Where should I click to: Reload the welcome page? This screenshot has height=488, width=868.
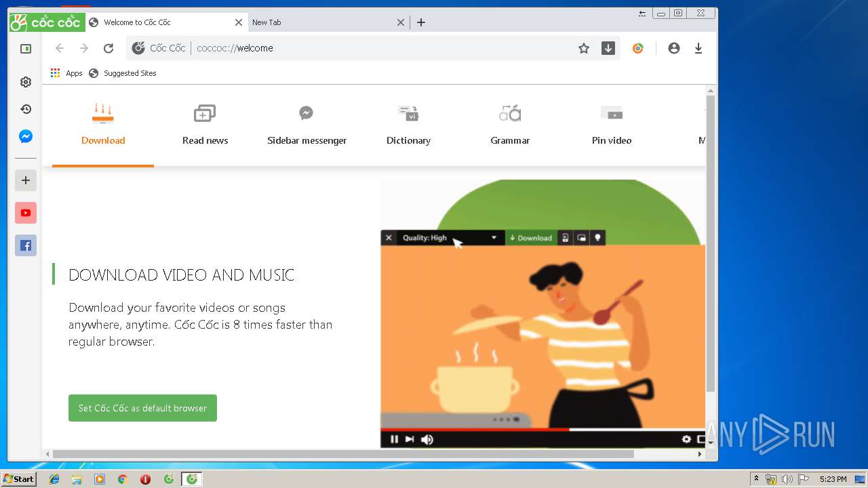[x=108, y=48]
